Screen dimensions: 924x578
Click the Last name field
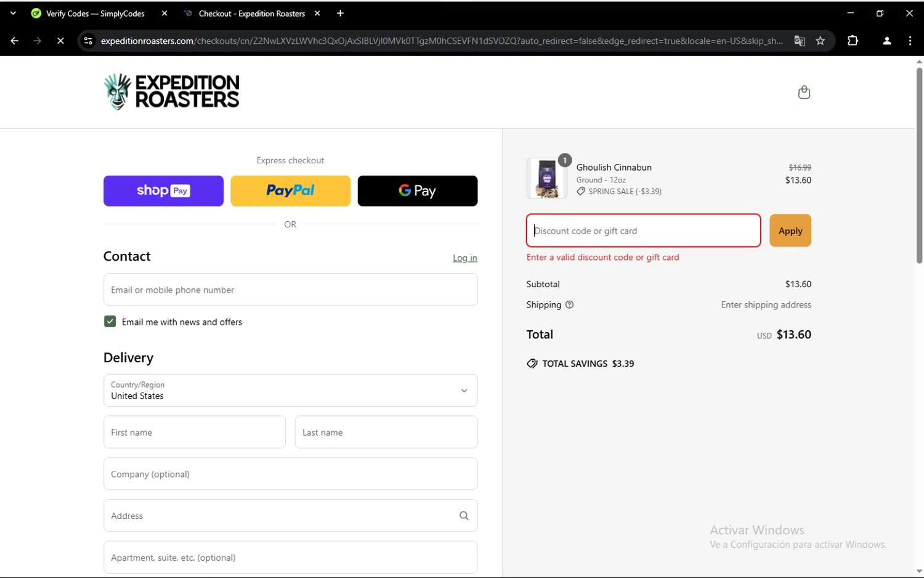click(386, 432)
